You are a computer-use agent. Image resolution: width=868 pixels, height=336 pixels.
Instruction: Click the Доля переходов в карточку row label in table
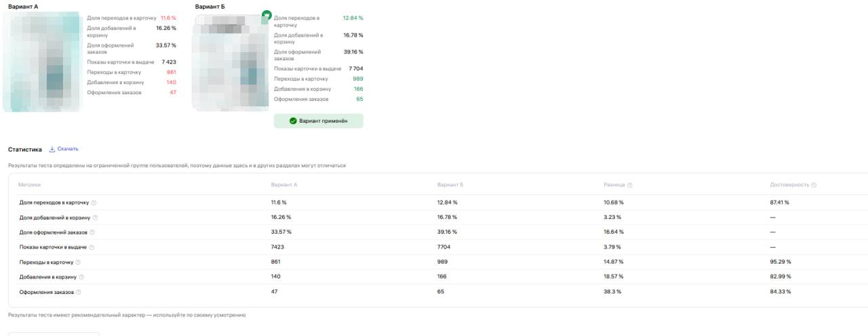click(54, 203)
